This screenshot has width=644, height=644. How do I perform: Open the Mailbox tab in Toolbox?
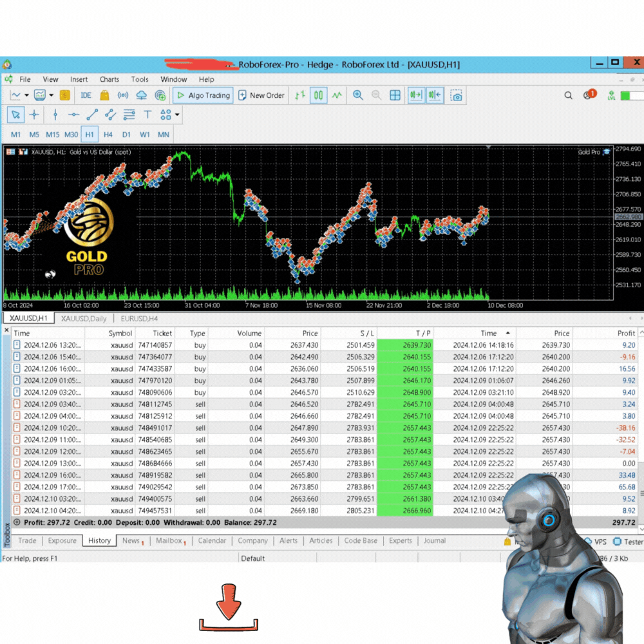[x=171, y=540]
